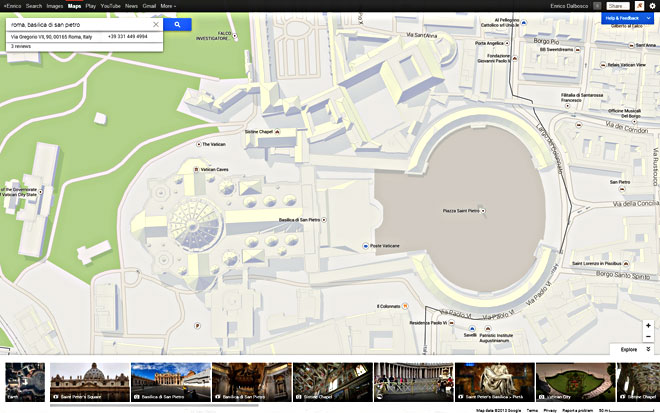Click the Il Colonnato orange icon

(405, 306)
